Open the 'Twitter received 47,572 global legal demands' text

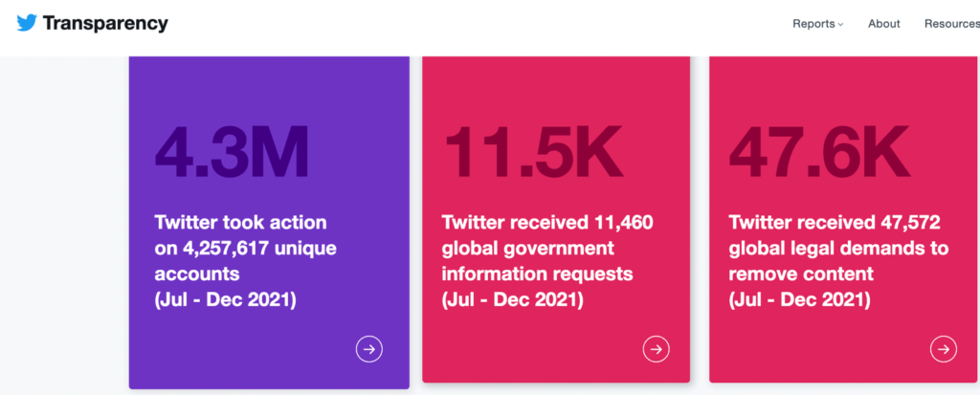tap(838, 248)
